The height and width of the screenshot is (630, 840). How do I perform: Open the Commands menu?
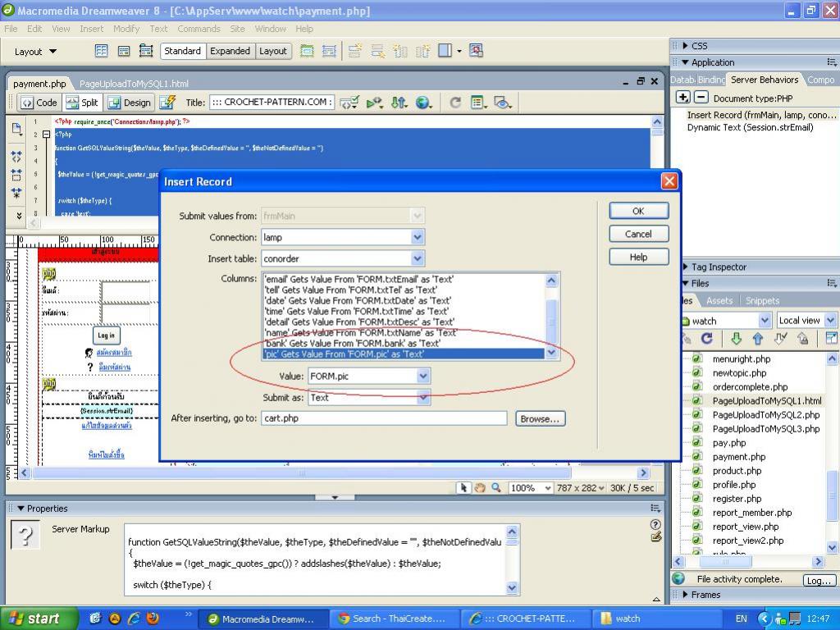tap(199, 29)
